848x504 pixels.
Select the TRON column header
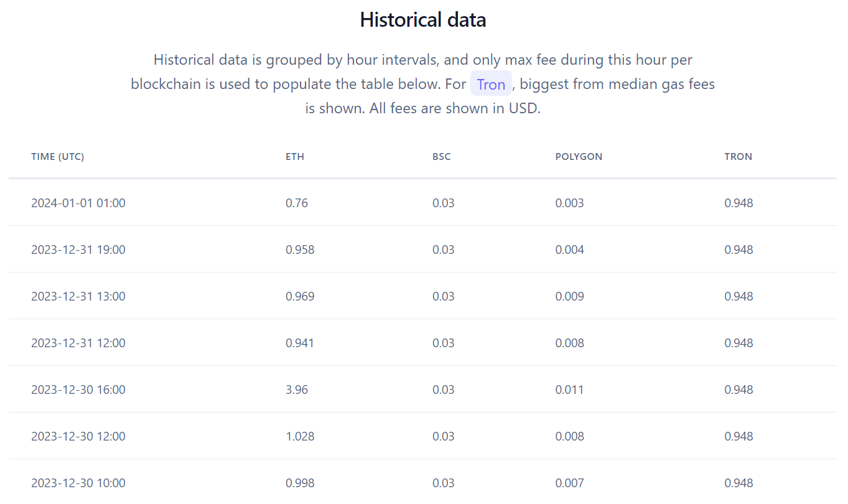click(739, 157)
